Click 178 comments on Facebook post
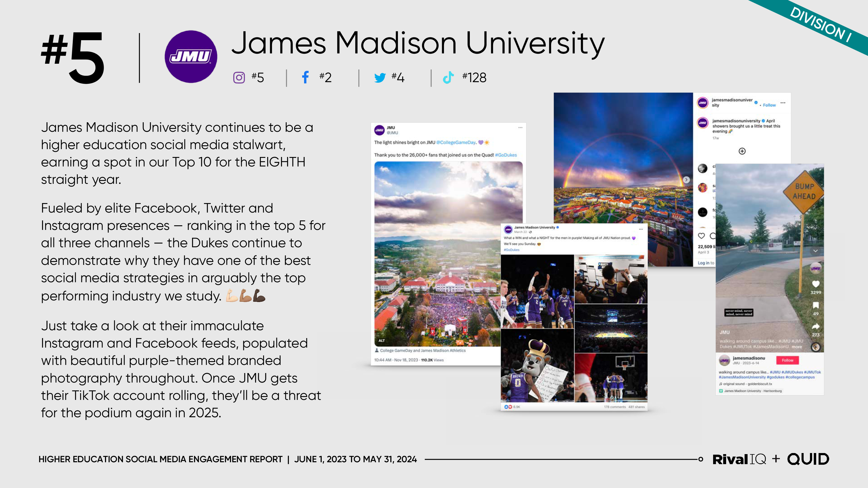The width and height of the screenshot is (868, 488). 615,407
